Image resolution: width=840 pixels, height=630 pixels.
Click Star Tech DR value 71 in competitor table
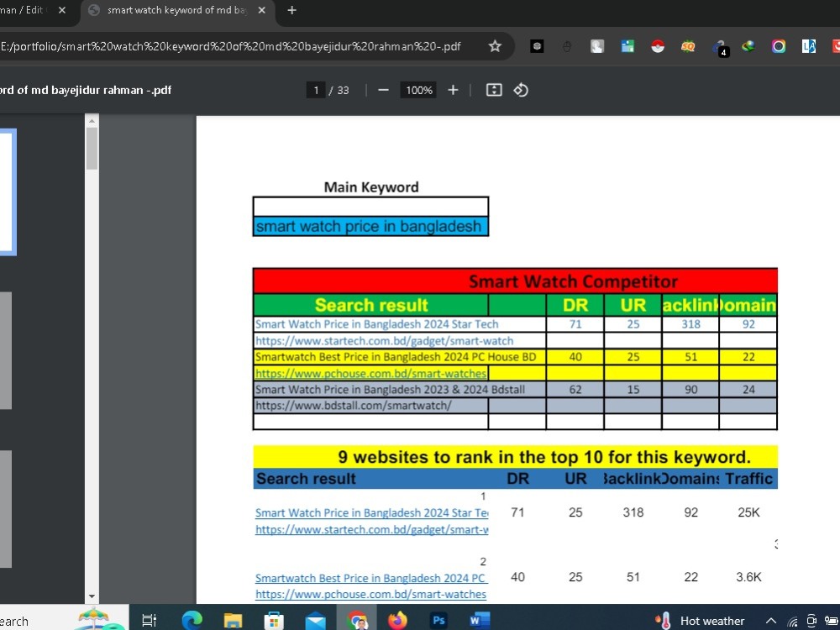575,324
